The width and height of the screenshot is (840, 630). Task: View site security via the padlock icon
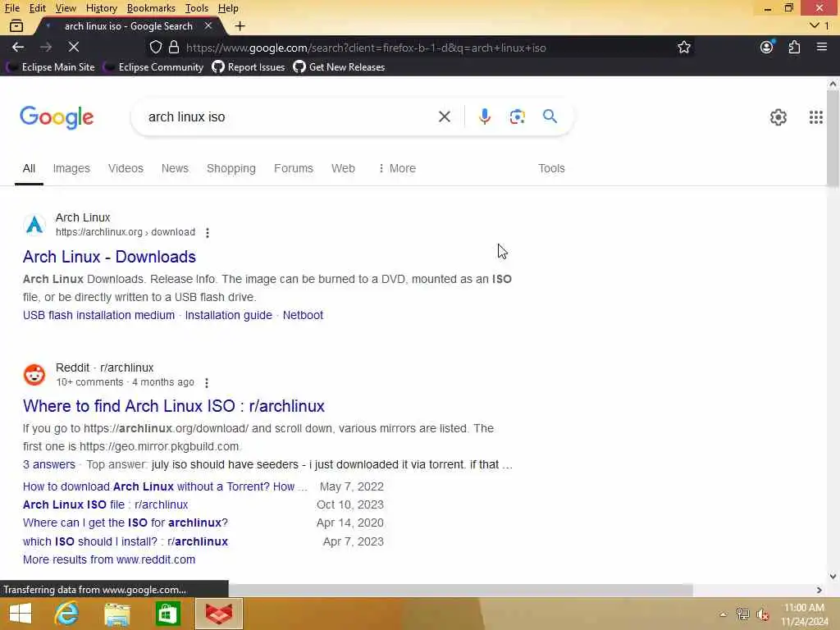pyautogui.click(x=174, y=47)
